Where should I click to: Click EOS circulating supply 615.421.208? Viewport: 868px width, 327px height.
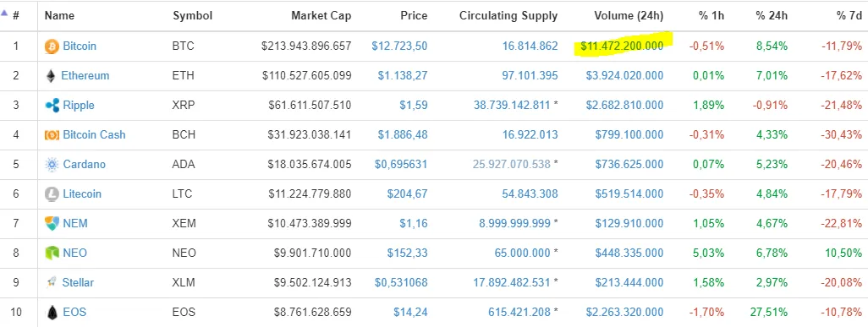click(519, 313)
